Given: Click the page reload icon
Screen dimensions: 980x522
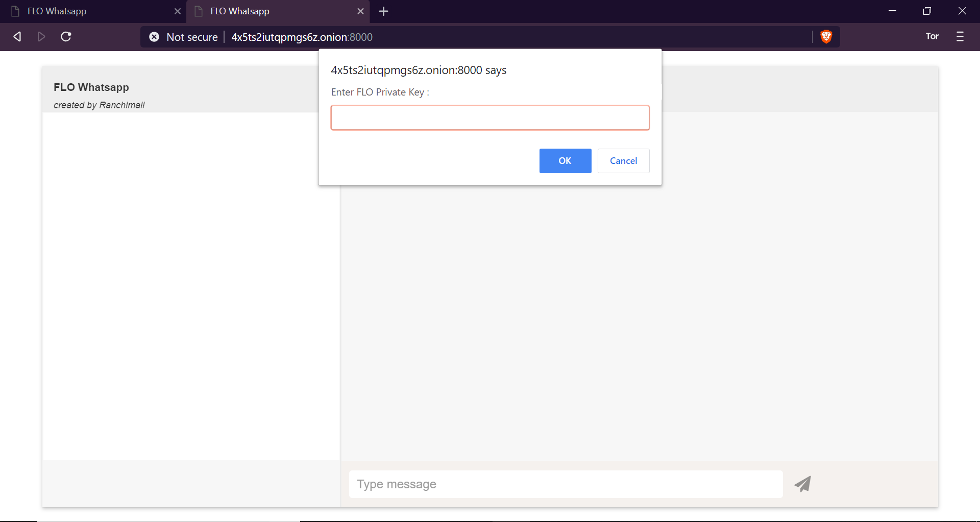Looking at the screenshot, I should (66, 37).
